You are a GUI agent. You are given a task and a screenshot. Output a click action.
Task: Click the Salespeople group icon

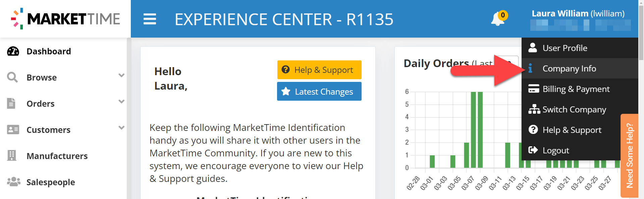pos(13,182)
